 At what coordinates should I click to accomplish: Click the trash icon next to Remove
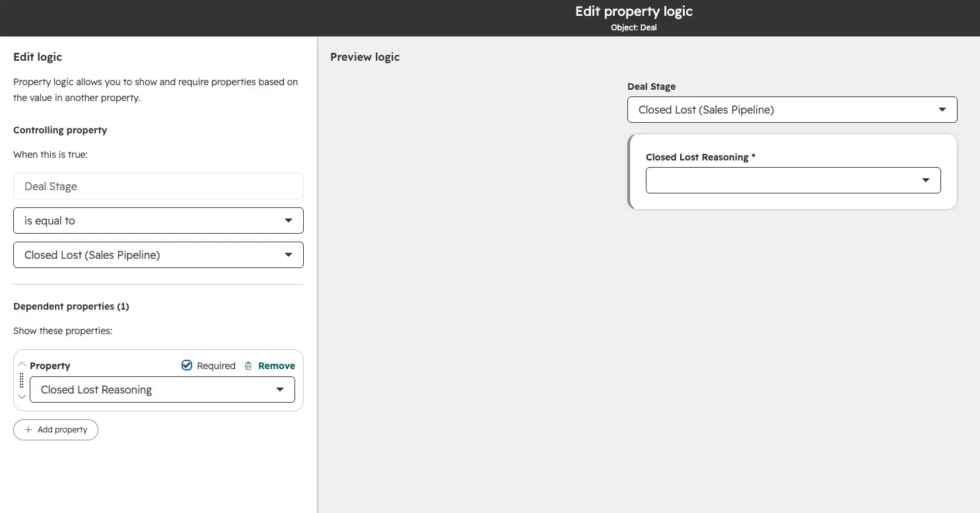(x=248, y=366)
